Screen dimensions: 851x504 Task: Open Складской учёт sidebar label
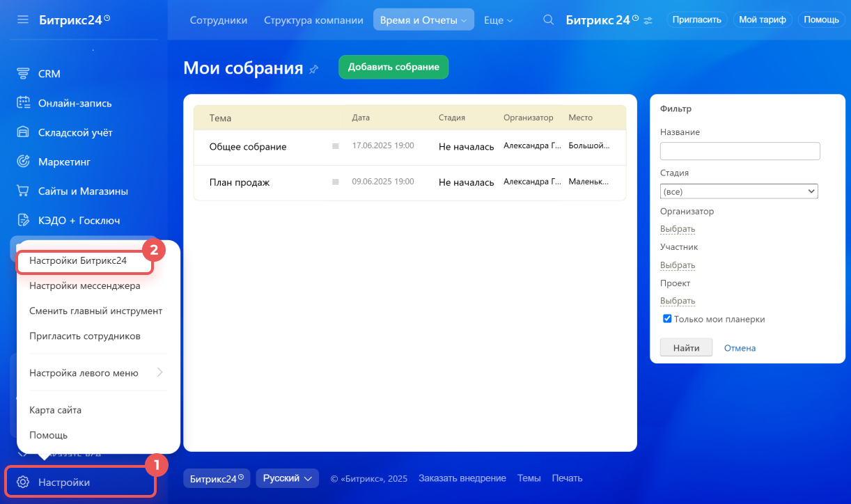pyautogui.click(x=75, y=132)
